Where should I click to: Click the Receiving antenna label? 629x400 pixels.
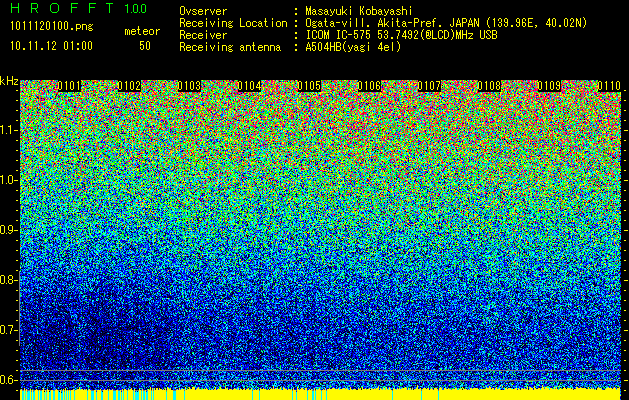[230, 47]
